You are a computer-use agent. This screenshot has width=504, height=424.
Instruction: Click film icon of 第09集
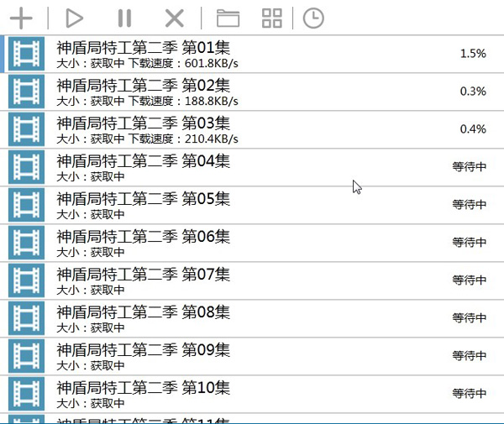pos(26,356)
